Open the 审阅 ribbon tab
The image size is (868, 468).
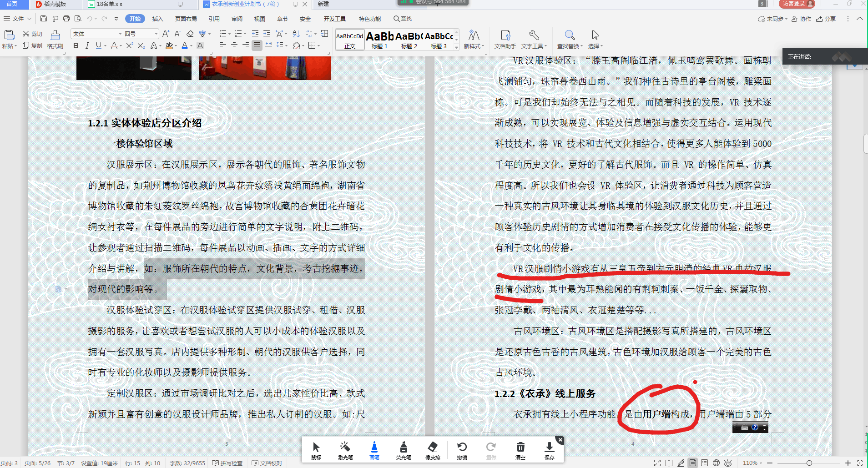click(236, 19)
